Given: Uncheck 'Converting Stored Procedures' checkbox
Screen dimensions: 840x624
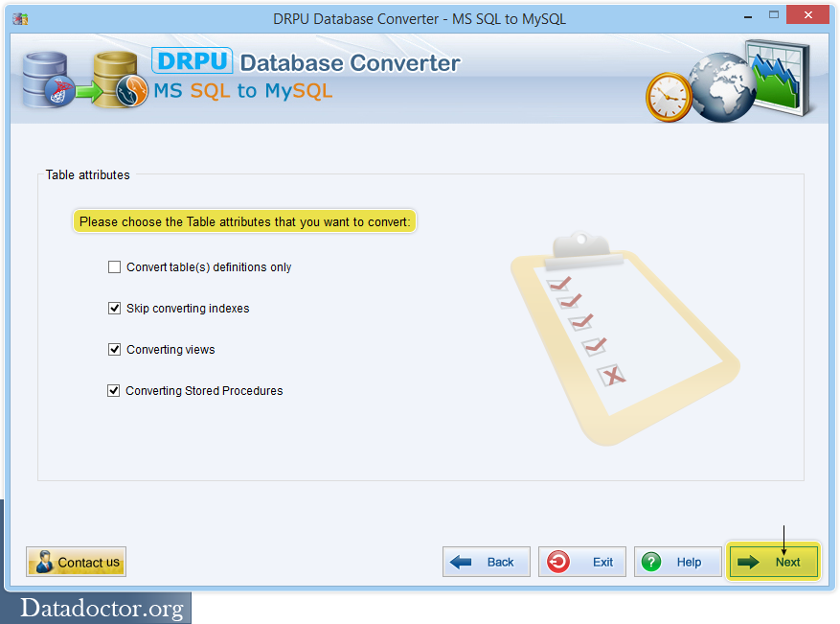Looking at the screenshot, I should coord(114,391).
